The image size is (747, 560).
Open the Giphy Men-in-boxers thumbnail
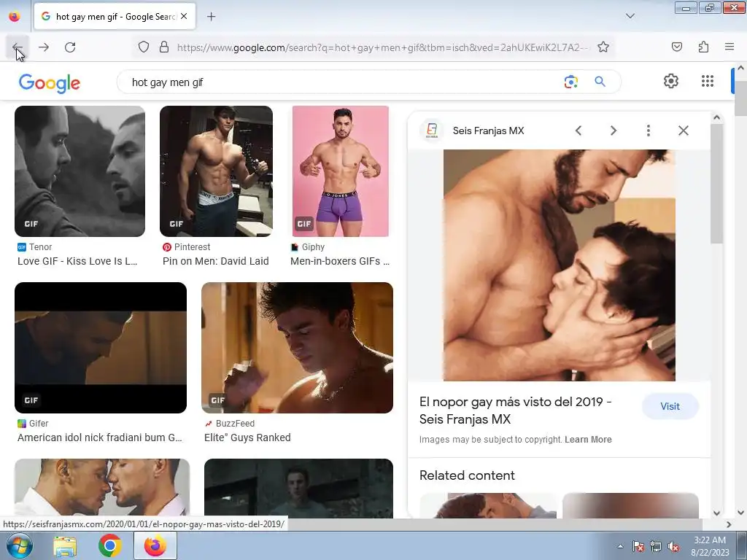[340, 171]
